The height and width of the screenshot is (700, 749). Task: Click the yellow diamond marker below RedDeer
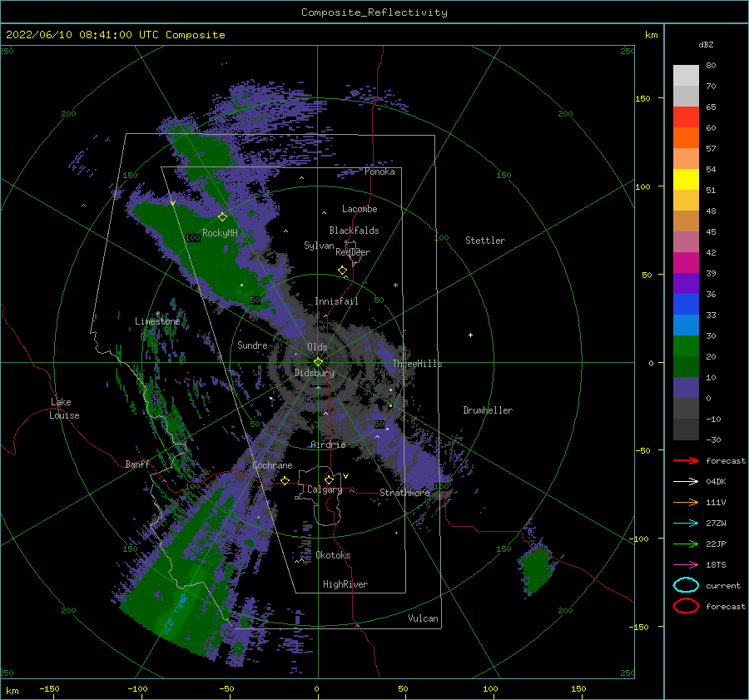(343, 271)
